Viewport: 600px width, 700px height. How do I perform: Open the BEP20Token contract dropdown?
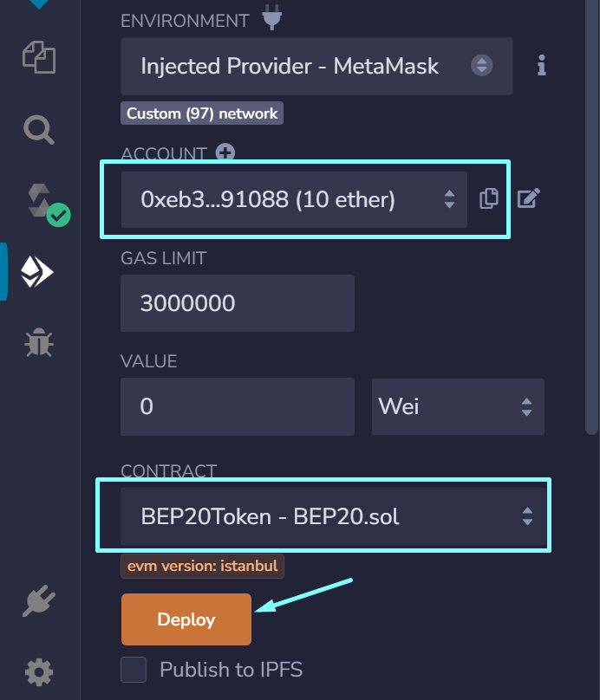pos(333,516)
